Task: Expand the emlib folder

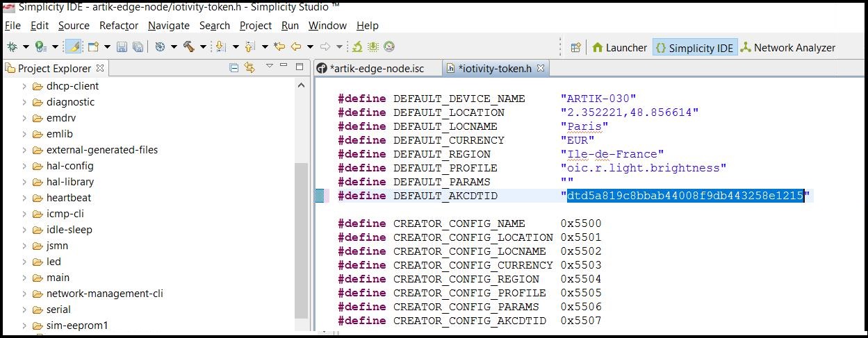Action: [24, 134]
